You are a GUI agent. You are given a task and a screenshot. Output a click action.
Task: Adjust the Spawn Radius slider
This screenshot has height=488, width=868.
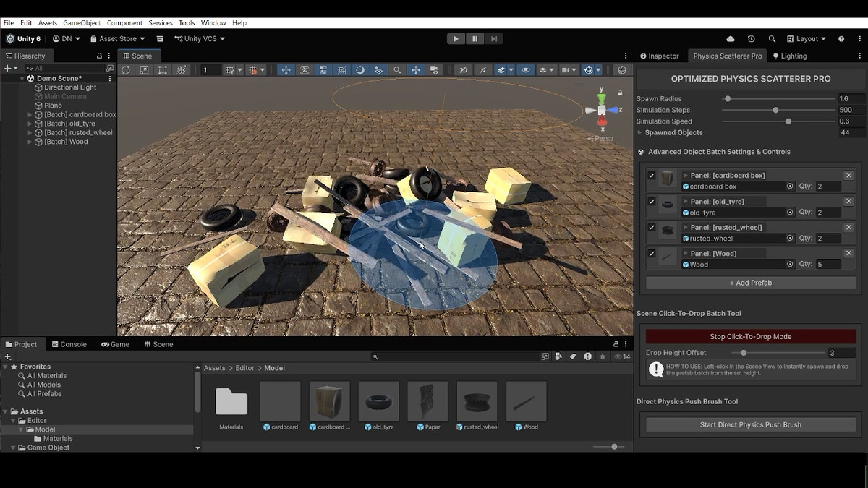click(779, 99)
